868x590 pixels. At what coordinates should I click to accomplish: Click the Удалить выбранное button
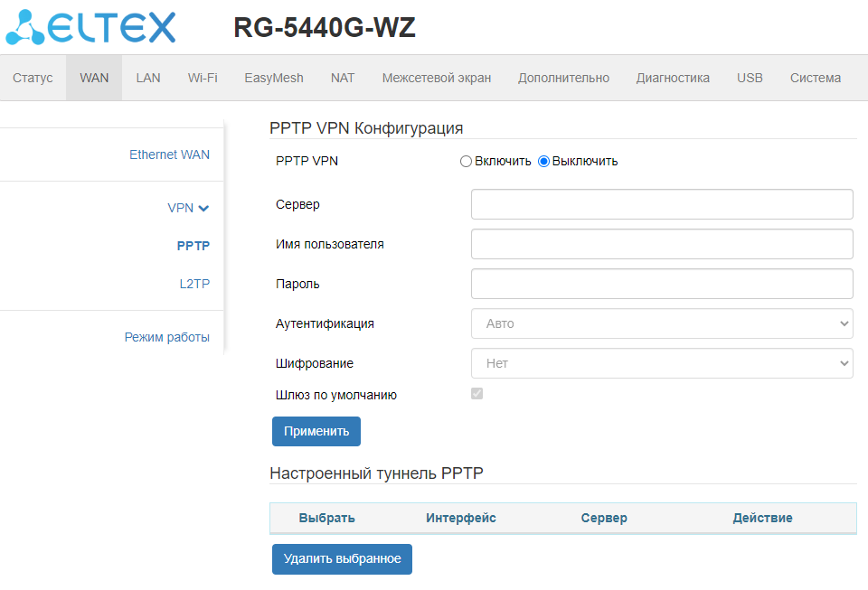point(342,559)
